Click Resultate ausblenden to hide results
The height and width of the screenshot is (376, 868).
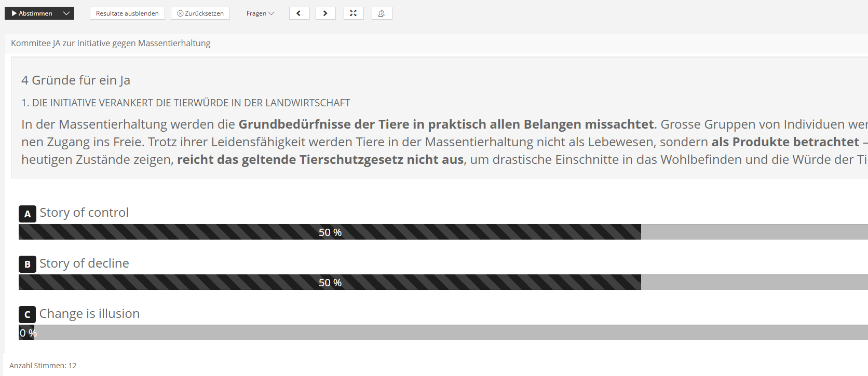tap(127, 13)
